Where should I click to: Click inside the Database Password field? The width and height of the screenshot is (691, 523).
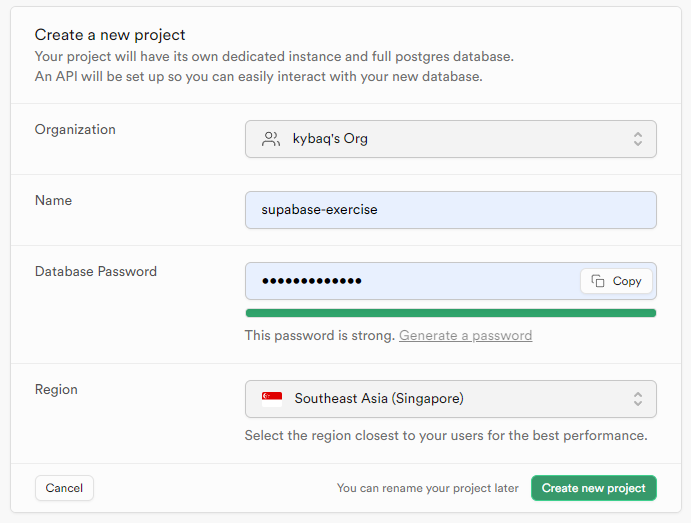[x=412, y=281]
